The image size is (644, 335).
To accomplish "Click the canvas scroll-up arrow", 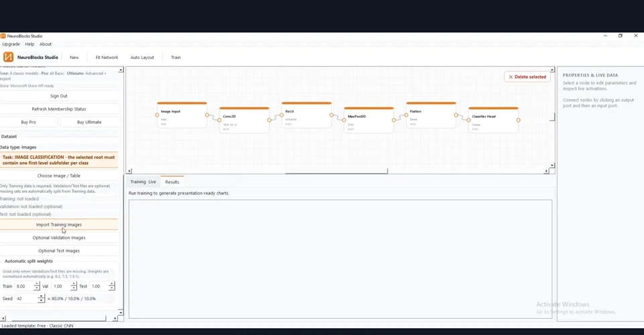I will pos(552,70).
